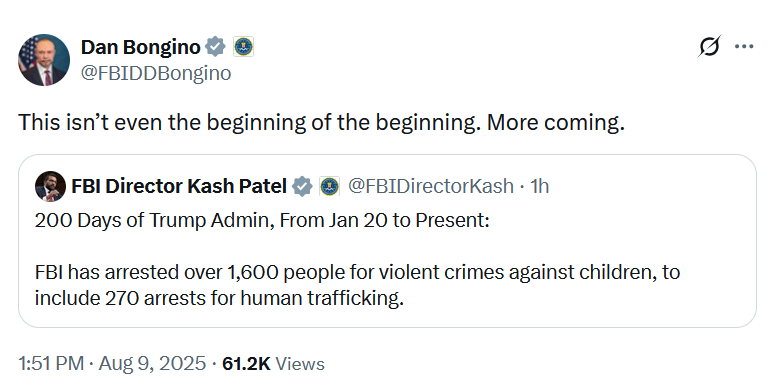Click the FBI seal badge next to Kash Patel

(x=329, y=187)
